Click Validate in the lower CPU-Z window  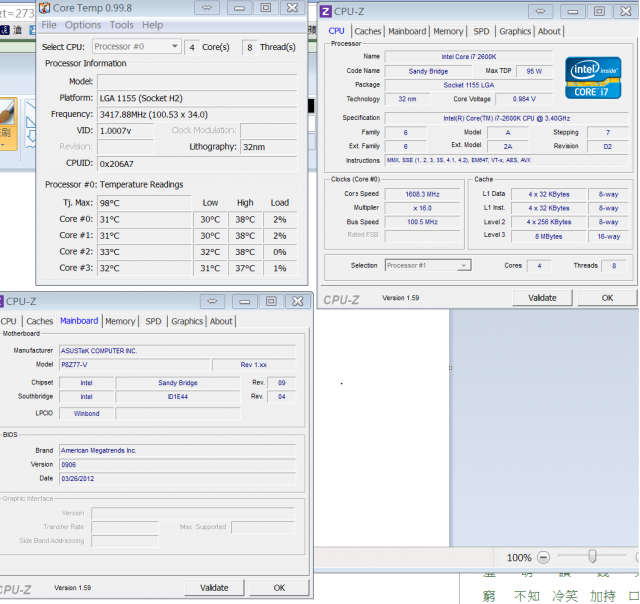pyautogui.click(x=214, y=588)
